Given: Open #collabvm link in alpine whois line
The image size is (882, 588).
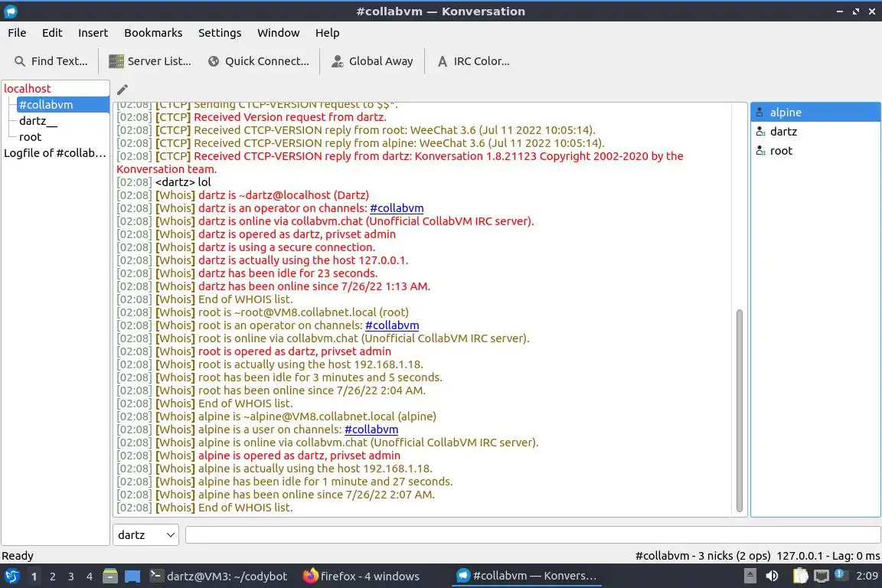Looking at the screenshot, I should tap(371, 430).
